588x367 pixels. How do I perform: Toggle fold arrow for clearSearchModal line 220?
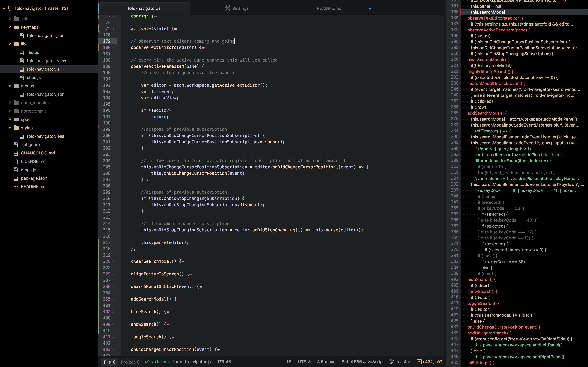pos(113,262)
